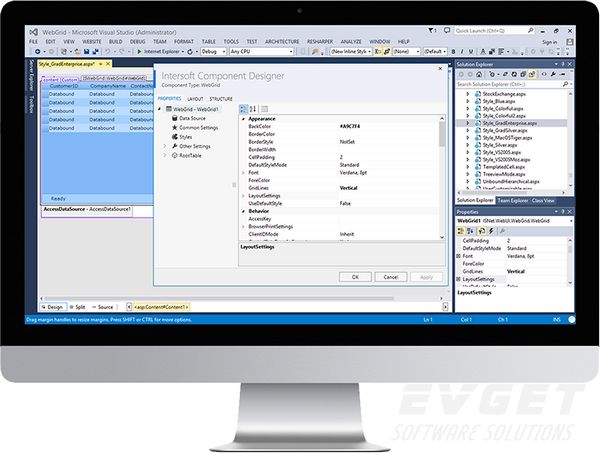Screen dimensions: 600x453
Task: Click Navigate Backward icon in main toolbar
Action: pyautogui.click(x=38, y=51)
